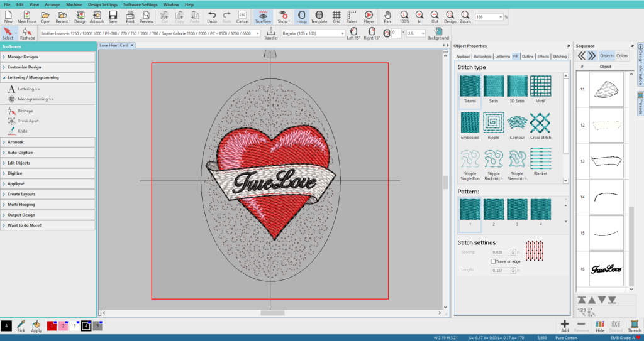Viewport: 644px width, 341px height.
Task: Click the Rotate Left 15° icon
Action: click(353, 33)
